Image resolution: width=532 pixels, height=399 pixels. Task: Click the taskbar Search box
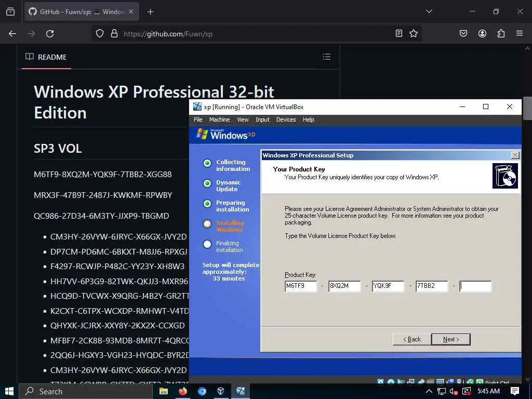click(86, 391)
